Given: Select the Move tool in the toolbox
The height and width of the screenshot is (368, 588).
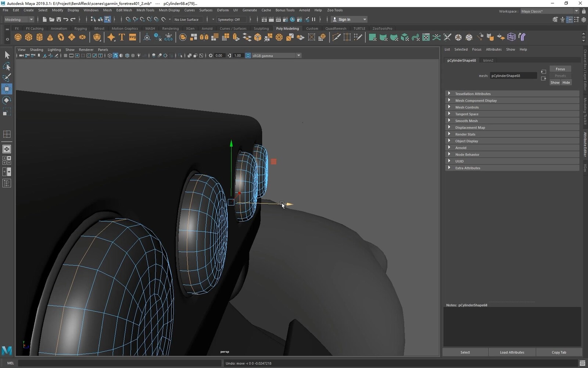Looking at the screenshot, I should tap(7, 89).
